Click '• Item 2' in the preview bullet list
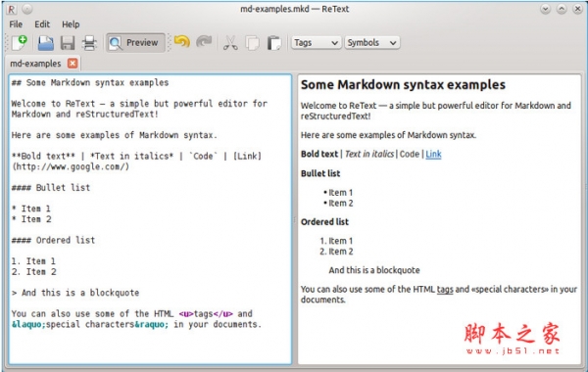This screenshot has width=588, height=372. coord(338,204)
